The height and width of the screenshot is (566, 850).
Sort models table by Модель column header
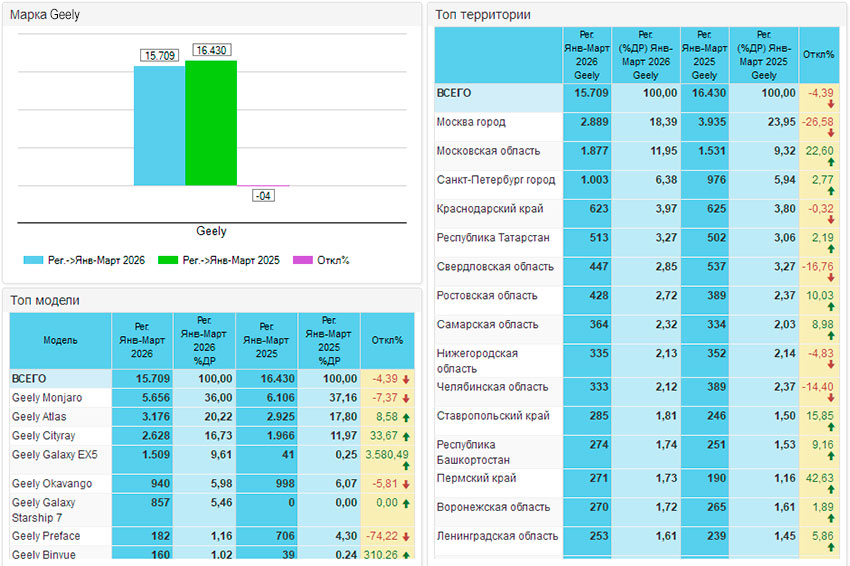coord(60,340)
